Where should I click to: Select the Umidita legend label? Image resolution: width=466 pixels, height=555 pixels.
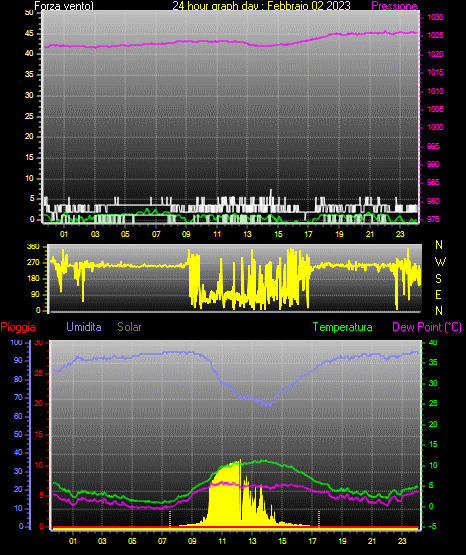(x=84, y=327)
